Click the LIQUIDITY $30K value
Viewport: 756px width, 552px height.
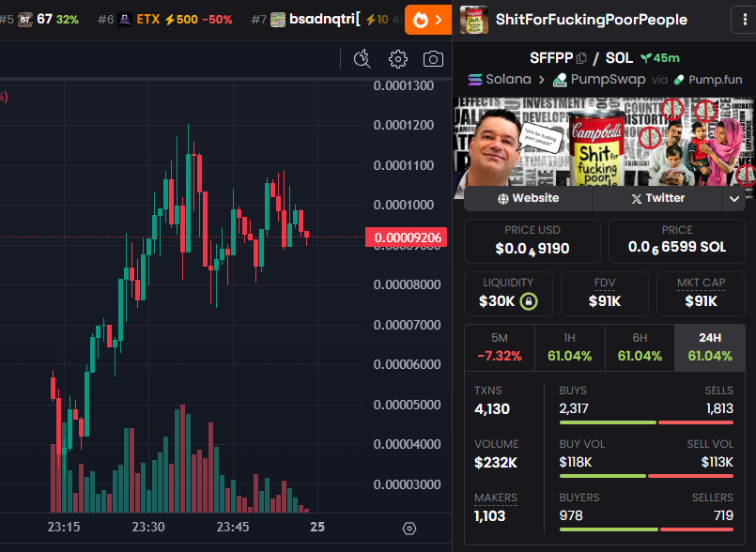(x=497, y=301)
